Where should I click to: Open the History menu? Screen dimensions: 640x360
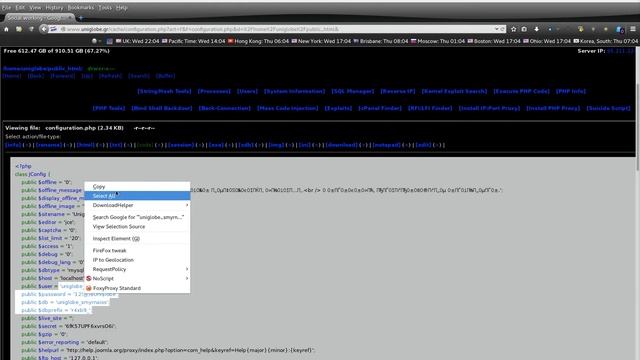click(x=54, y=7)
